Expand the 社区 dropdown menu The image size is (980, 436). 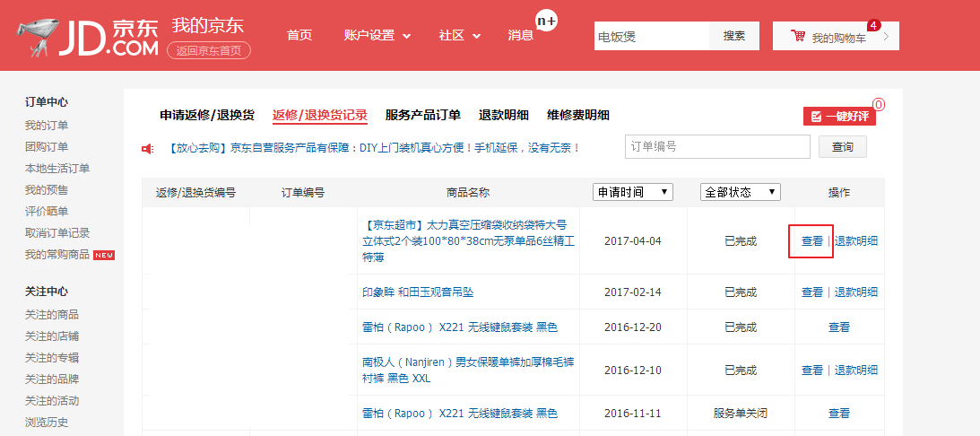coord(460,36)
